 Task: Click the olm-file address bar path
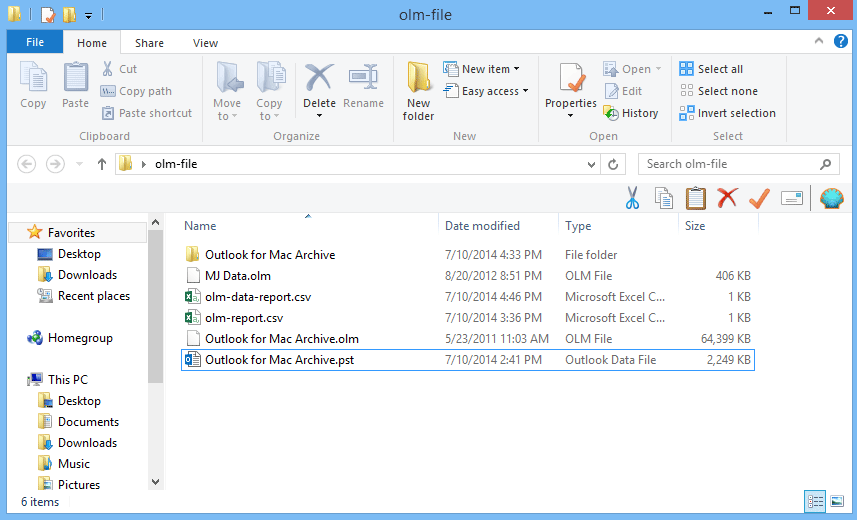(x=175, y=164)
